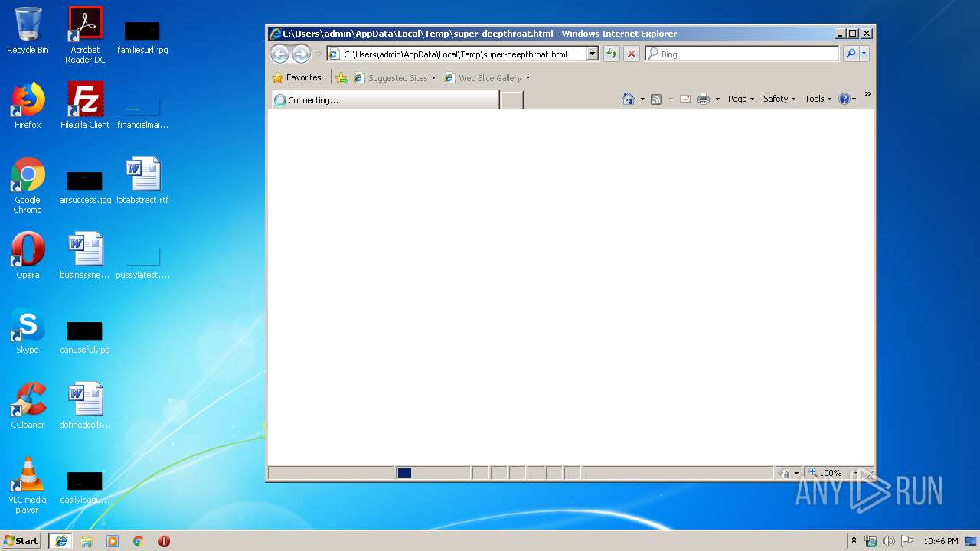Print the page with the printer icon
The width and height of the screenshot is (980, 551).
pos(704,99)
